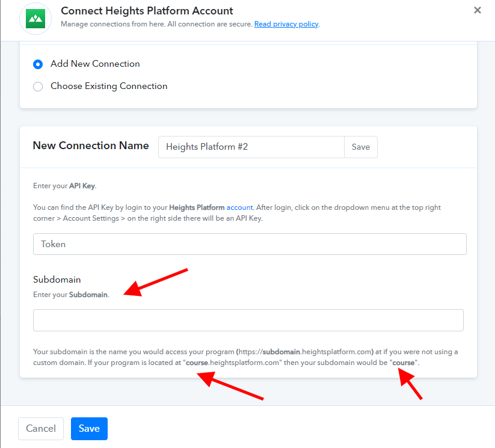The height and width of the screenshot is (448, 495).
Task: Click the Enter your Subdomain hint text
Action: (x=71, y=295)
